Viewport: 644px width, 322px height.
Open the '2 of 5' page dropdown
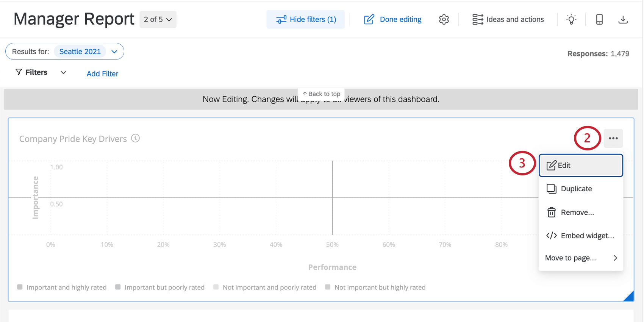pos(158,19)
